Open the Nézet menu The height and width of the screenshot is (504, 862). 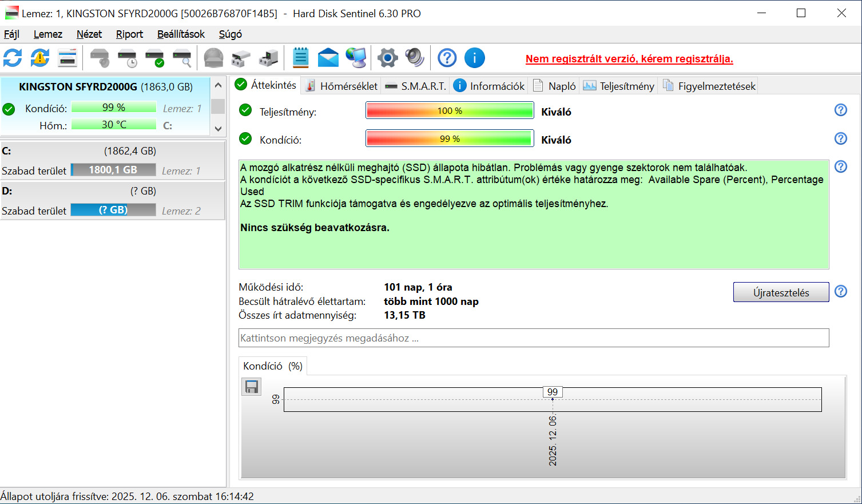coord(89,34)
